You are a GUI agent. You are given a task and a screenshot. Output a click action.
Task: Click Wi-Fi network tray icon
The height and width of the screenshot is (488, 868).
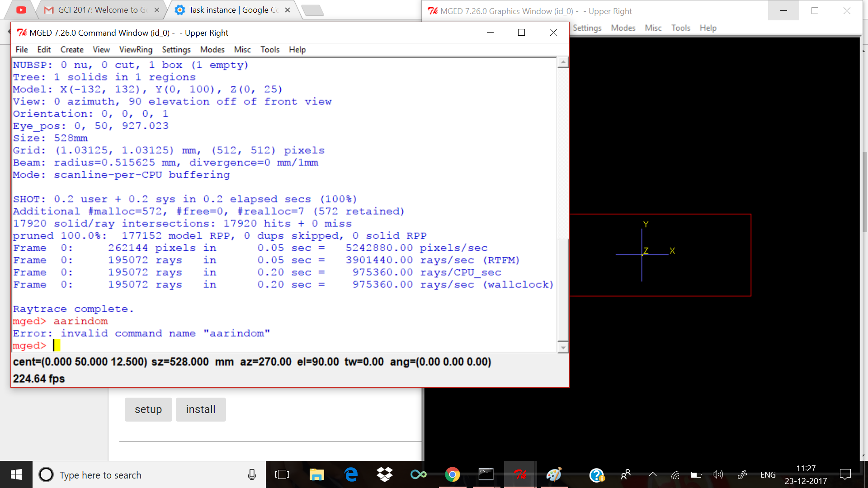(675, 474)
